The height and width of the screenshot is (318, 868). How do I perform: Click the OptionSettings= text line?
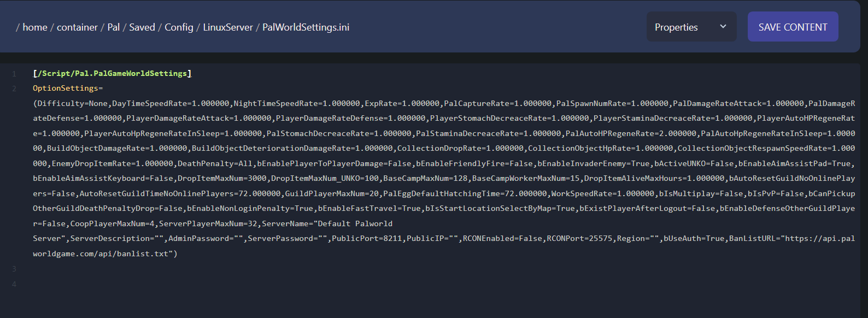68,89
